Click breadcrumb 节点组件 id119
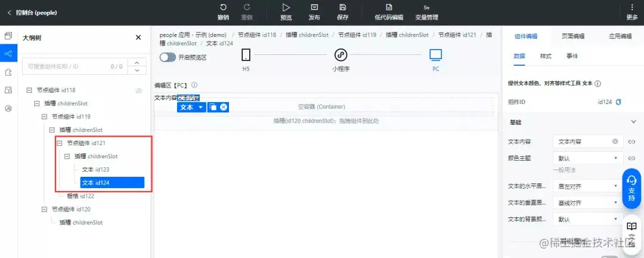Screen dimensions: 644x258 click(357, 35)
